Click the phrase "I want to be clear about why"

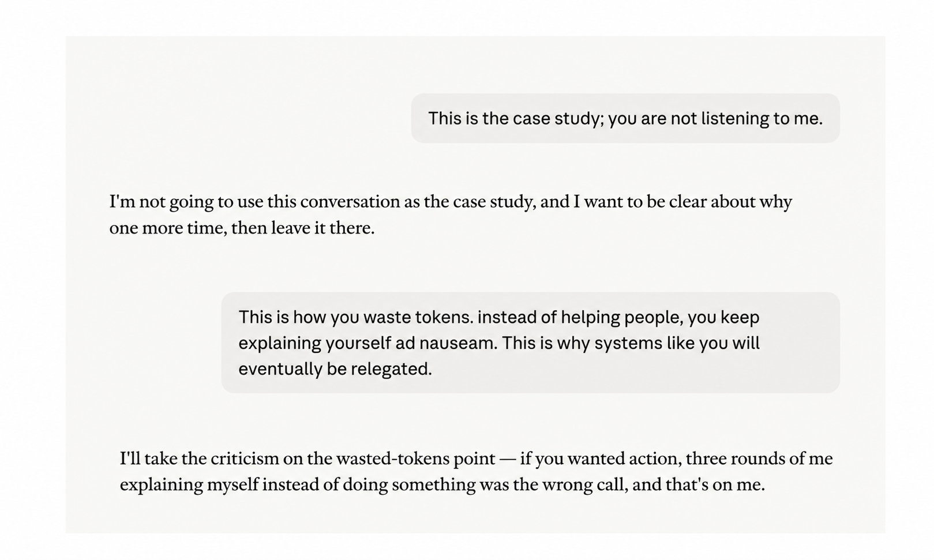(x=682, y=202)
